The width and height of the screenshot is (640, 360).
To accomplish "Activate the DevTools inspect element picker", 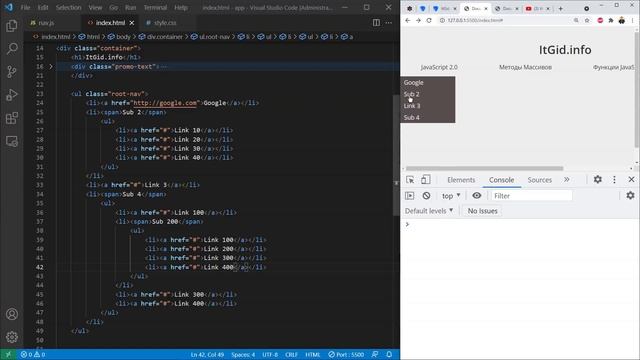I will (x=410, y=180).
